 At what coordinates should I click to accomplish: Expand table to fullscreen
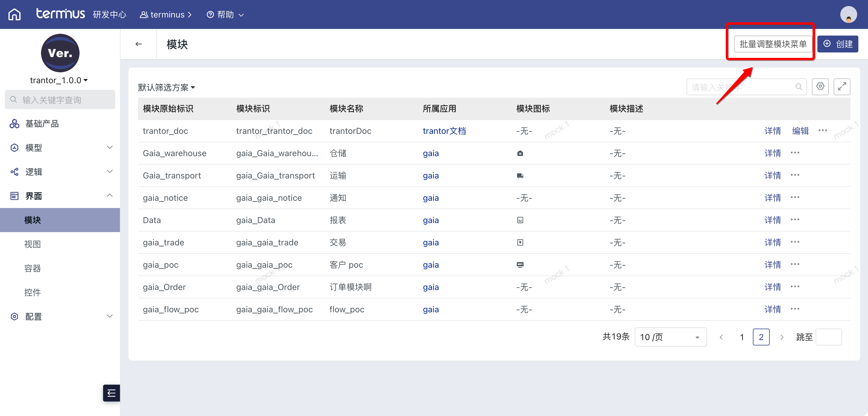pos(842,87)
